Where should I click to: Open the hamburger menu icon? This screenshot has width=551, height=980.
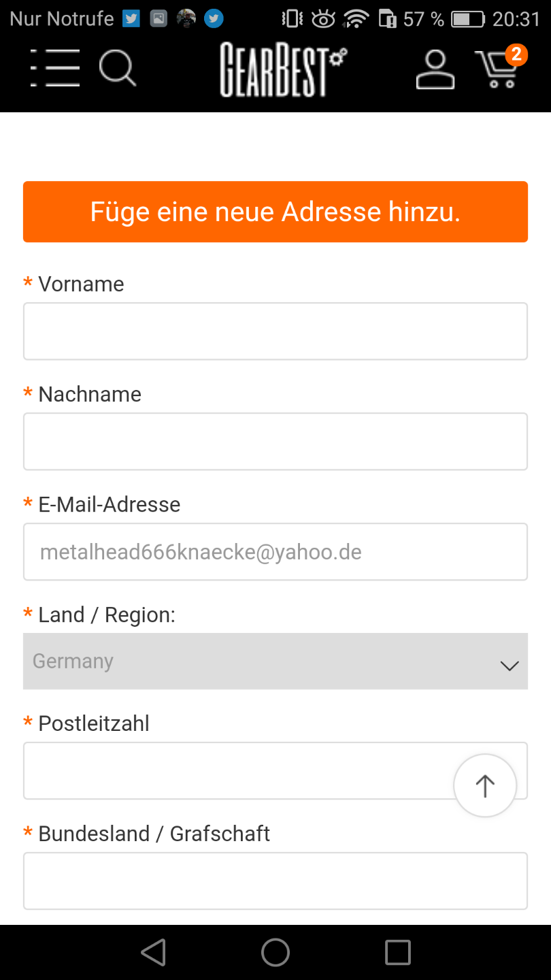coord(55,68)
